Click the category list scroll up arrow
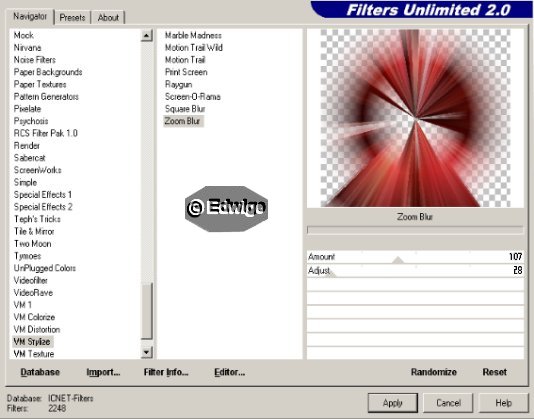 pos(146,35)
